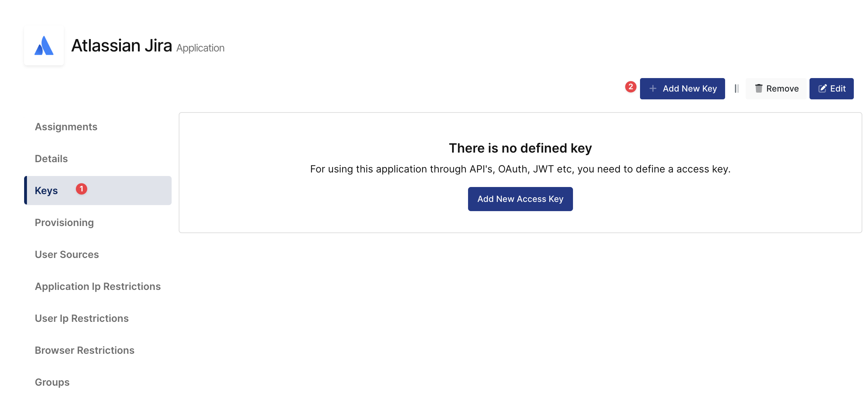The image size is (868, 396).
Task: Click the plus icon on Add New Key
Action: pyautogui.click(x=653, y=89)
